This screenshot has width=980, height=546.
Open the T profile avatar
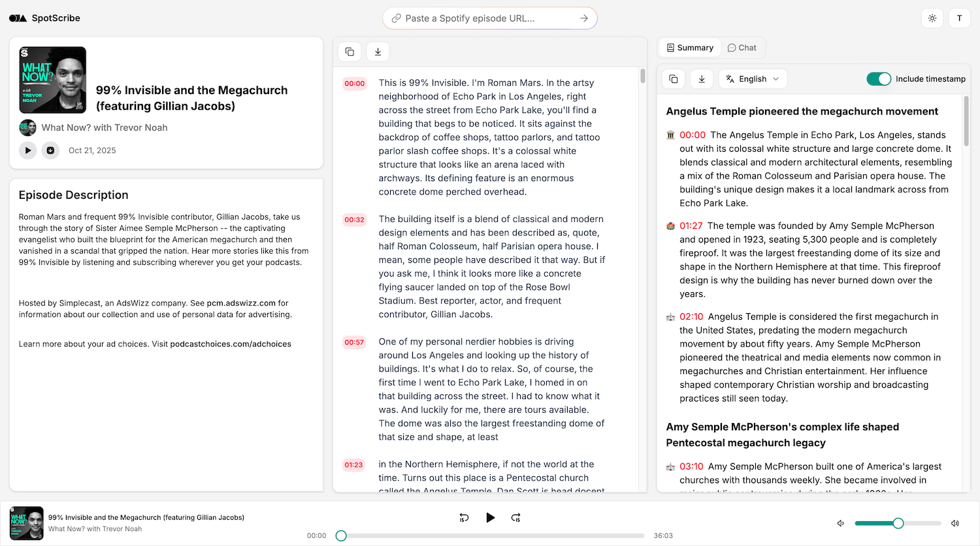point(959,18)
